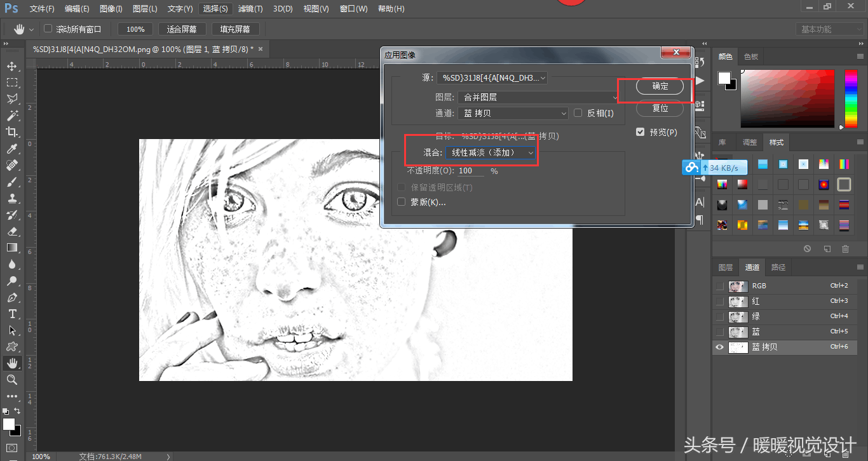Open the 图像(I) menu
This screenshot has width=868, height=461.
click(111, 9)
